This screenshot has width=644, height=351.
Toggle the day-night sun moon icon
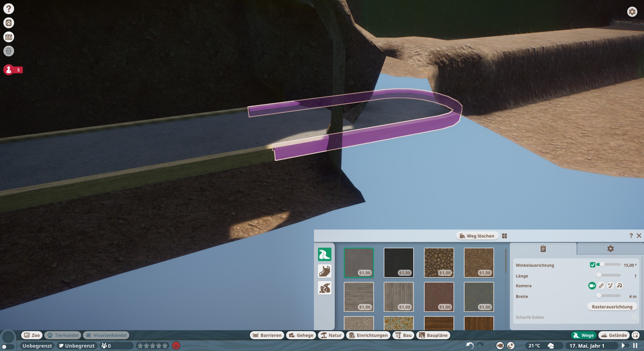pos(511,346)
